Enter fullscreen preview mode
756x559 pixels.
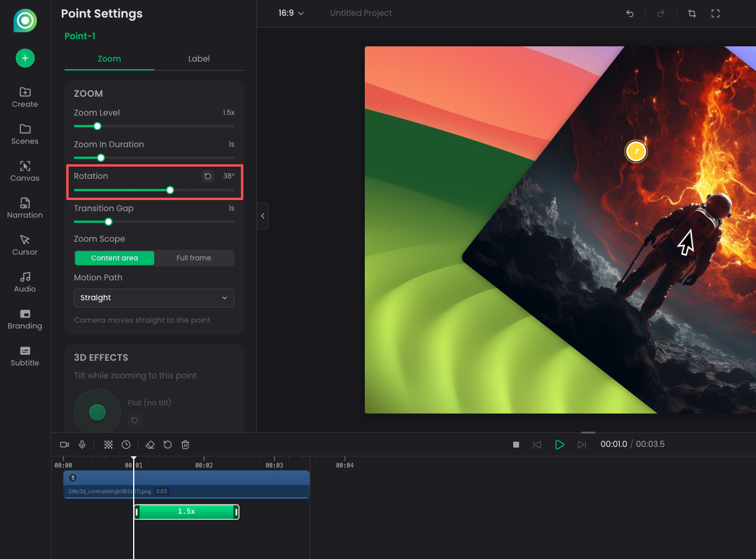pyautogui.click(x=716, y=13)
